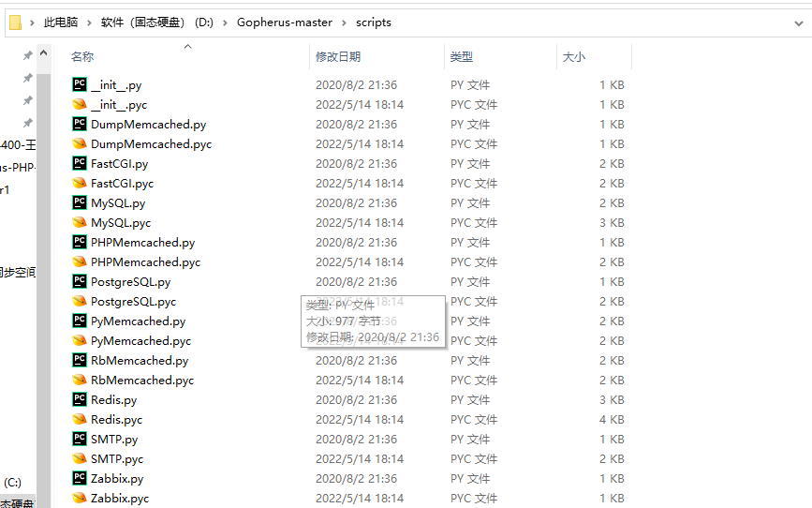Select the 同步空间 sidebar item

[x=17, y=272]
